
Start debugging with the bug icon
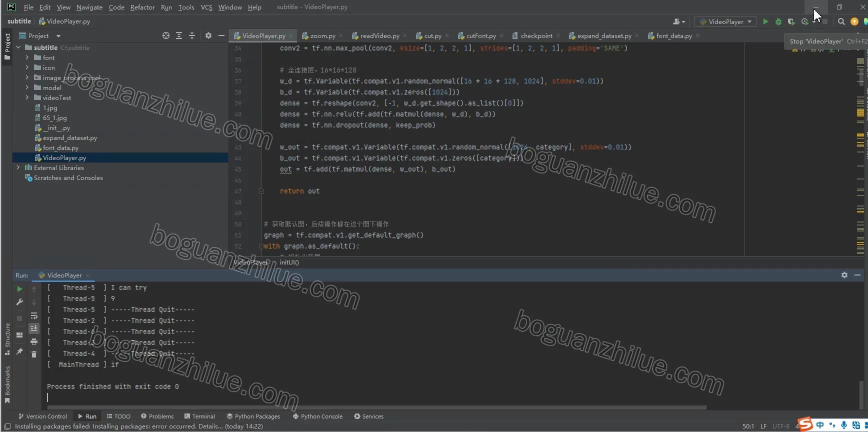tap(778, 21)
